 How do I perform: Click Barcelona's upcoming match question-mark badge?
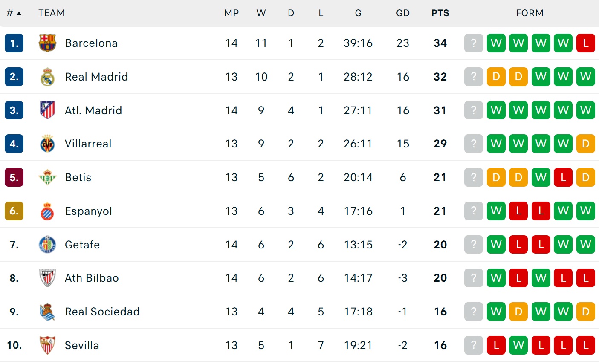pos(473,43)
